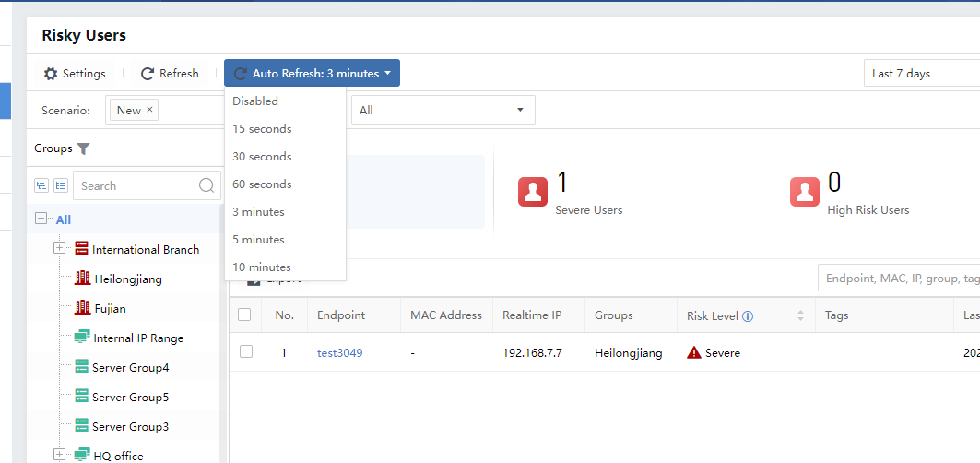
Task: Click the Groups filter funnel icon
Action: (84, 148)
